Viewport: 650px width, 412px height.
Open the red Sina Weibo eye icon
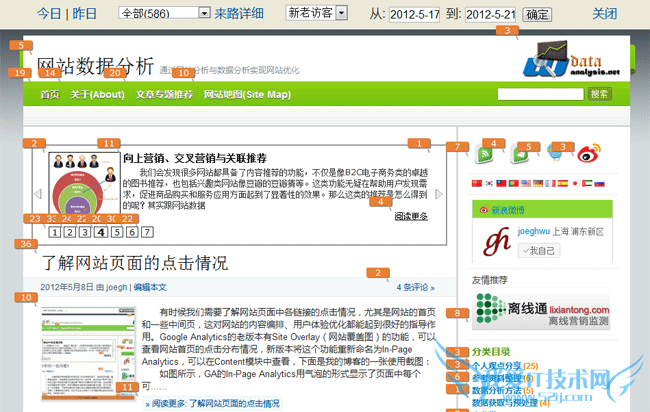pos(589,153)
